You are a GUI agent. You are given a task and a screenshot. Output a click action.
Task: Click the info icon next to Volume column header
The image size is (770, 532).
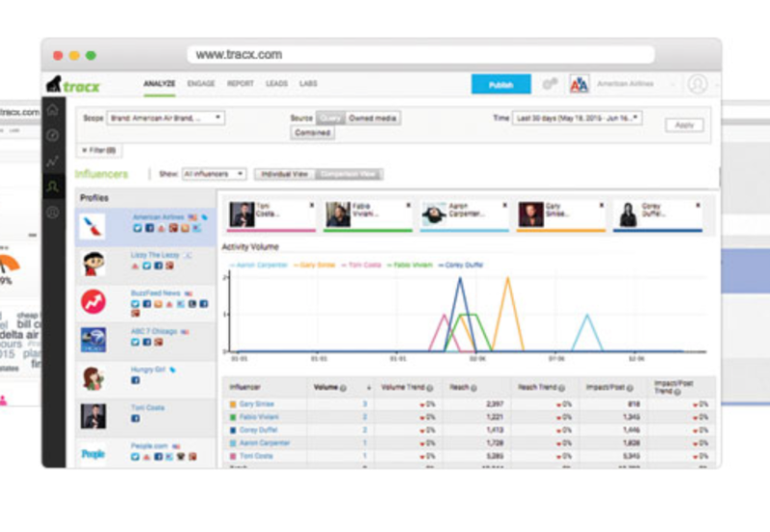pyautogui.click(x=343, y=389)
